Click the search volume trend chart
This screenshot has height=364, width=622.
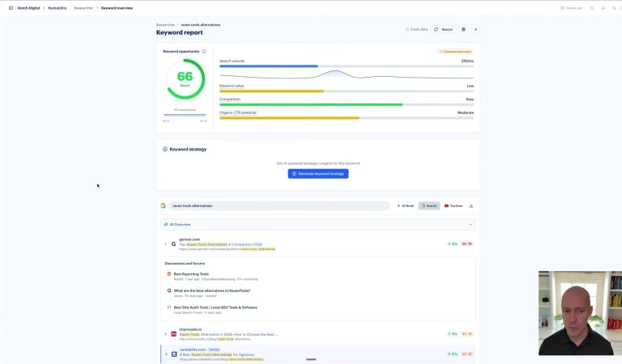[x=347, y=75]
